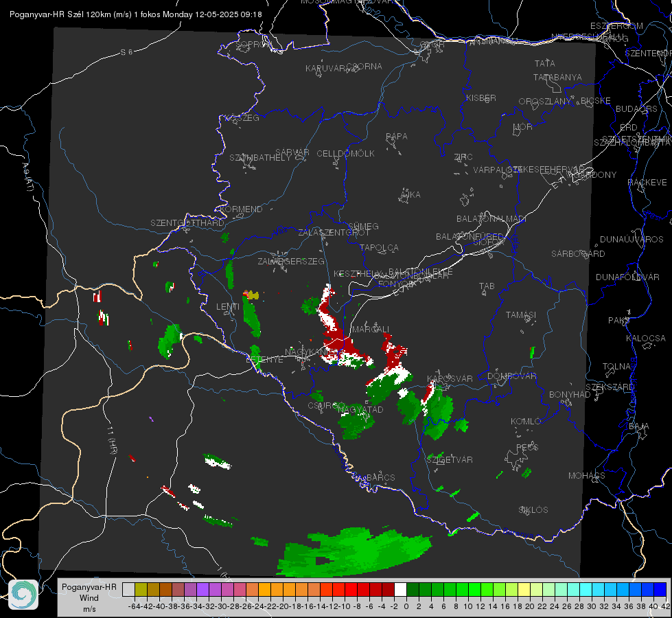The width and height of the screenshot is (672, 618).
Task: Pick the dark blue swatch above 40–42
Action: [660, 589]
